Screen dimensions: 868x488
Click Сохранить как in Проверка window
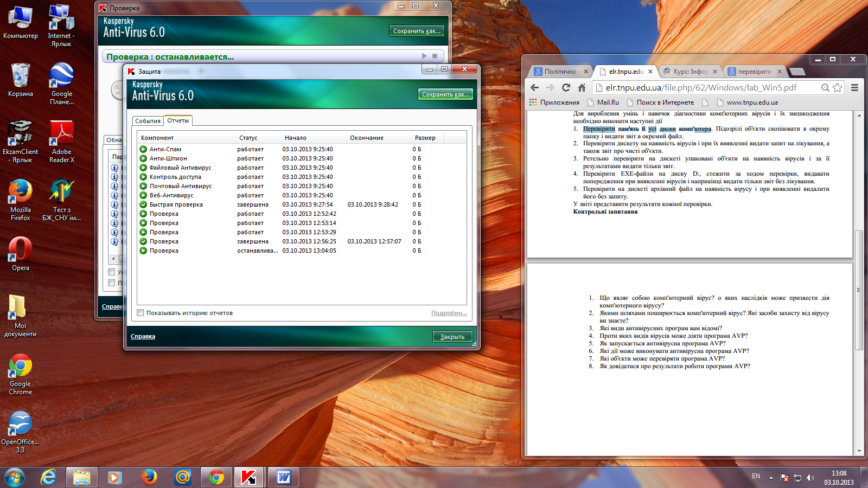(x=417, y=31)
